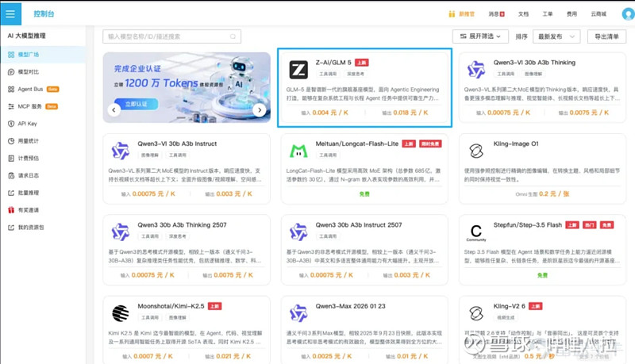Image resolution: width=635 pixels, height=364 pixels.
Task: Click the gift icon in top bar
Action: click(x=452, y=13)
